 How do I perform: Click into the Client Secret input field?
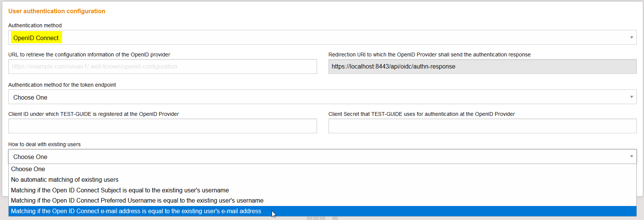pyautogui.click(x=482, y=126)
